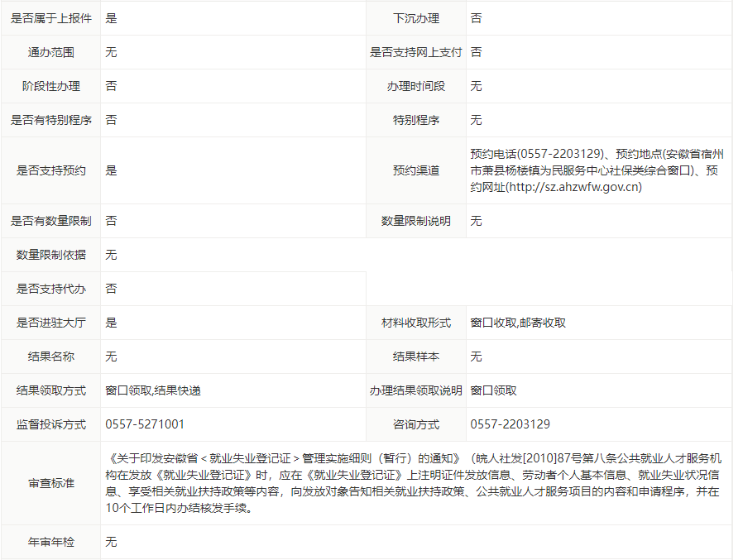Select the 结果样本 label cell

coord(415,357)
